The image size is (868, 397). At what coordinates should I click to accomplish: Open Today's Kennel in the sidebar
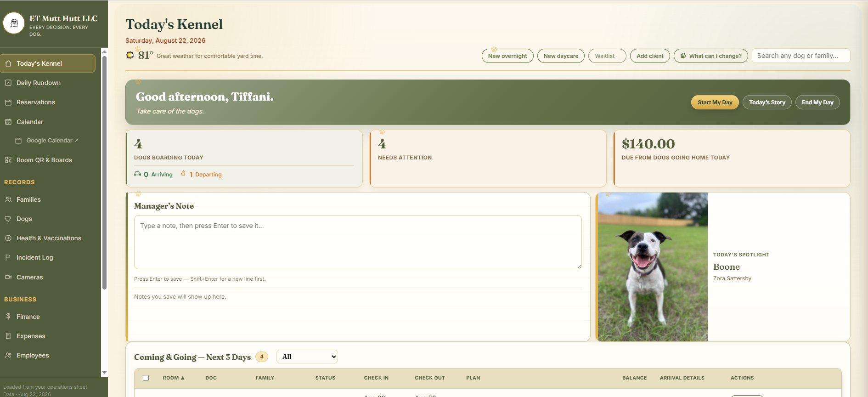coord(48,63)
